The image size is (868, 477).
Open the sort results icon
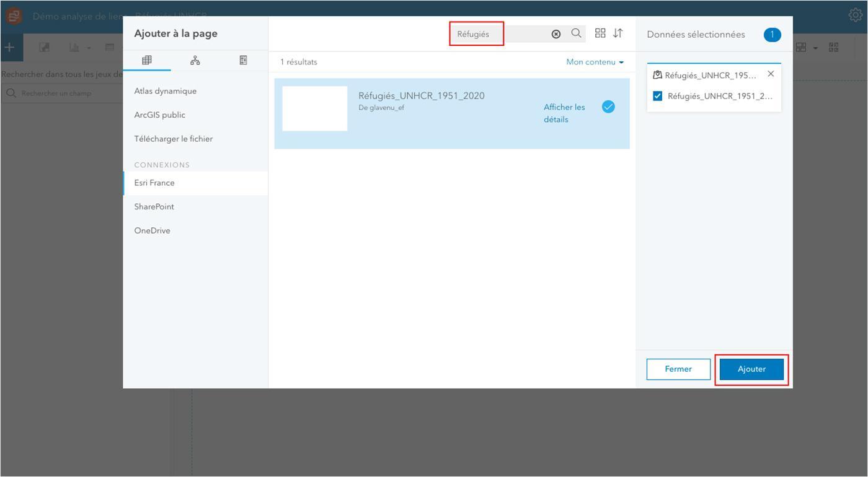[618, 33]
